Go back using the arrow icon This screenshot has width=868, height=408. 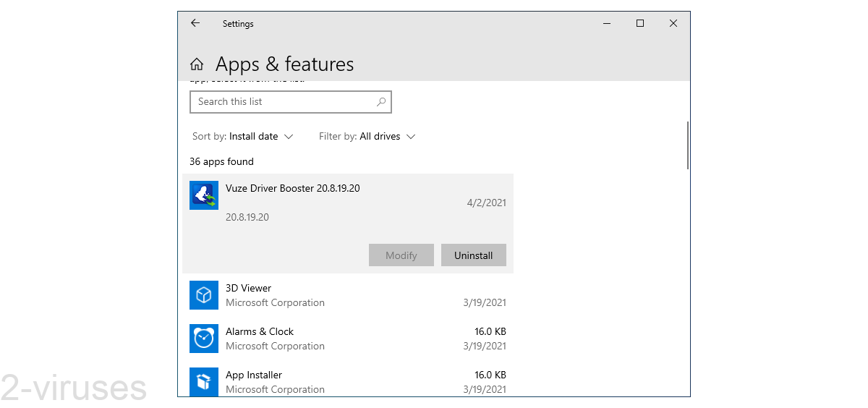195,23
